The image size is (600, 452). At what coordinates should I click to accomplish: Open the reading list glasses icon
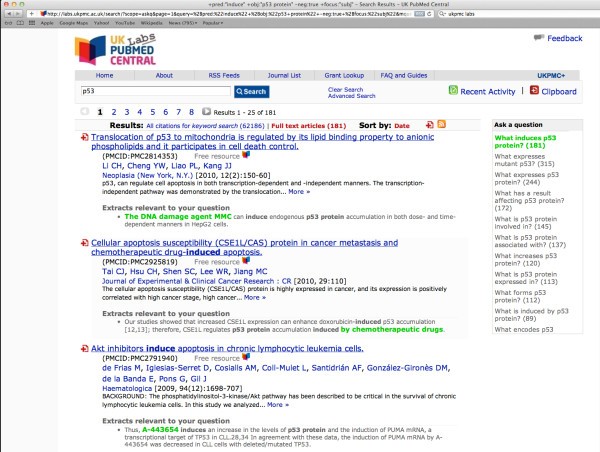tap(8, 23)
